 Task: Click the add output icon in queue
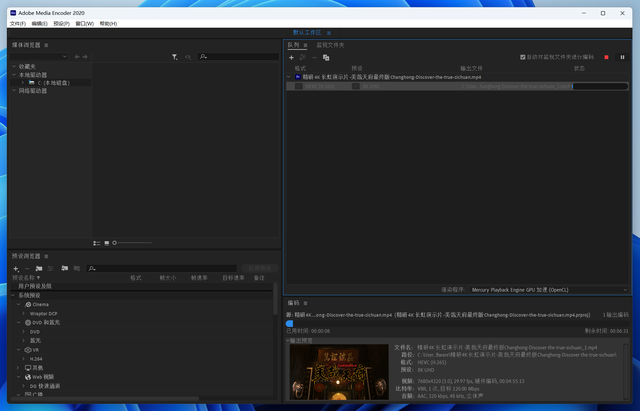pyautogui.click(x=303, y=58)
